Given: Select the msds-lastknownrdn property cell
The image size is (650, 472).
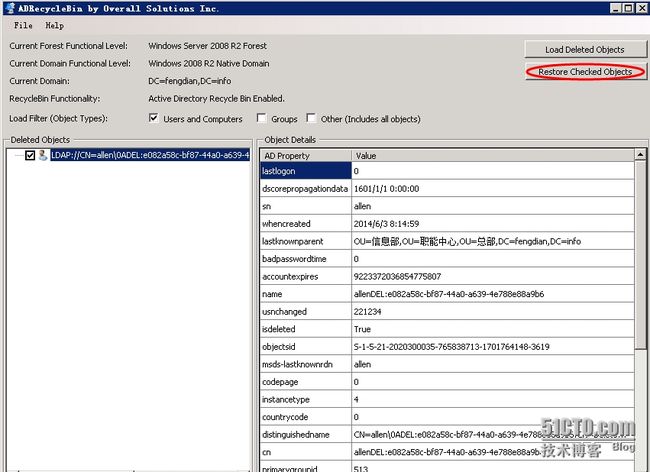Looking at the screenshot, I should [306, 364].
